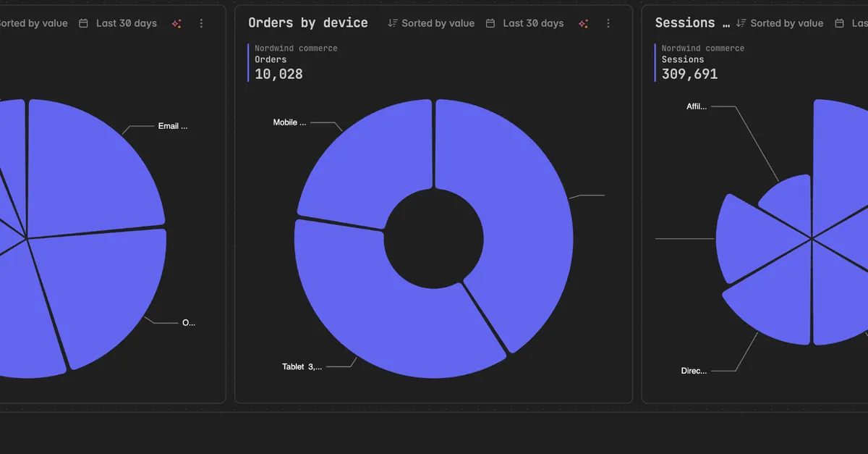Open Sorted by value dropdown on Orders by device
The width and height of the screenshot is (868, 454).
tap(431, 23)
